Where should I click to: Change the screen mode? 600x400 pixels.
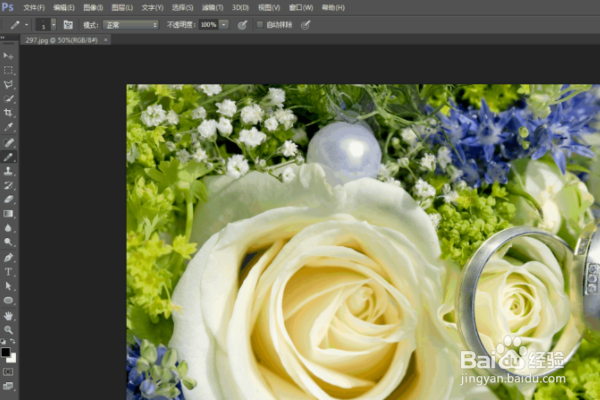point(8,385)
